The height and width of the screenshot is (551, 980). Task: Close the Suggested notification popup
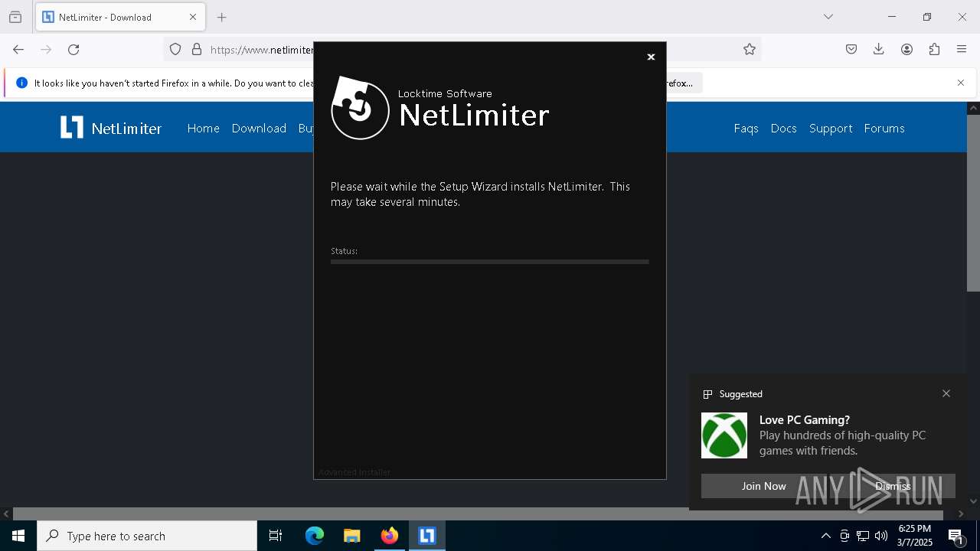(946, 393)
